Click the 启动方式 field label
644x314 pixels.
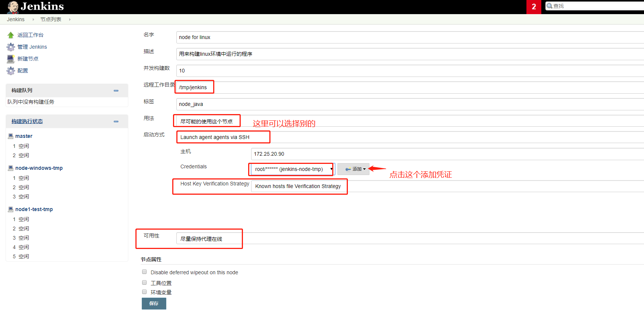(154, 135)
